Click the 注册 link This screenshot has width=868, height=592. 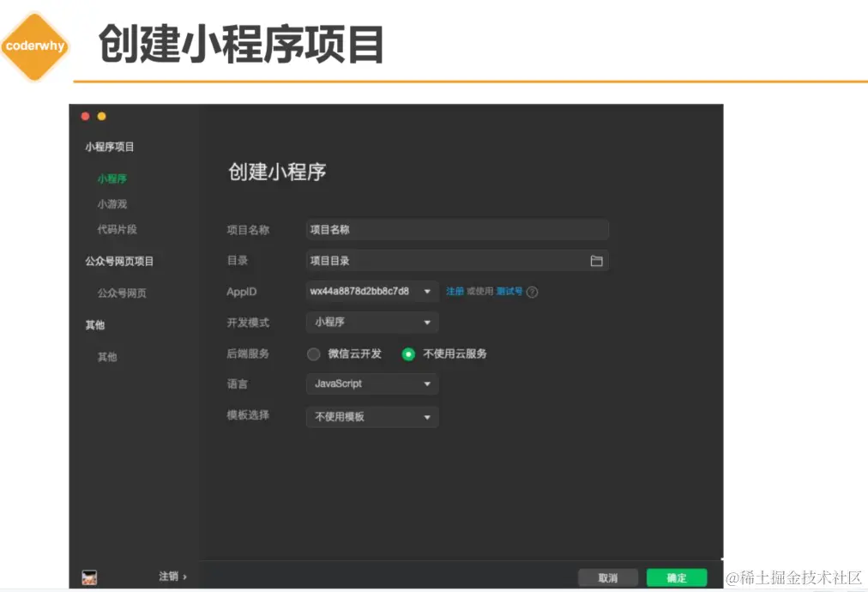pos(455,292)
